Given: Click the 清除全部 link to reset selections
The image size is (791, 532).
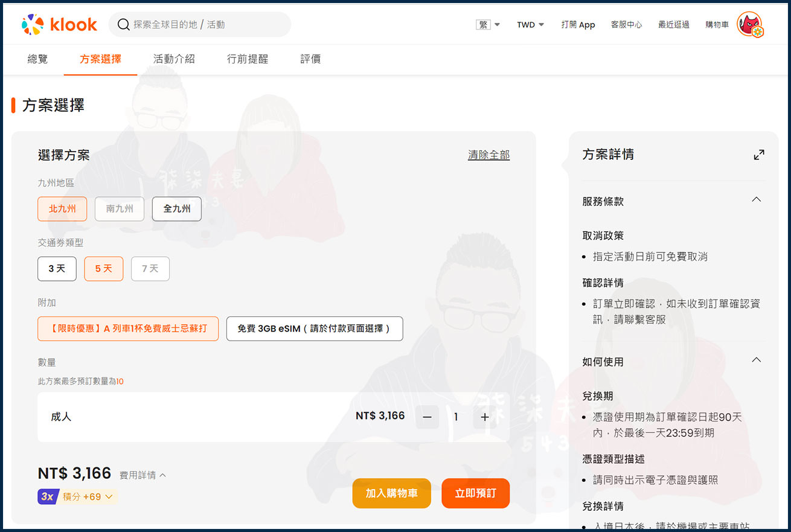Looking at the screenshot, I should 488,155.
